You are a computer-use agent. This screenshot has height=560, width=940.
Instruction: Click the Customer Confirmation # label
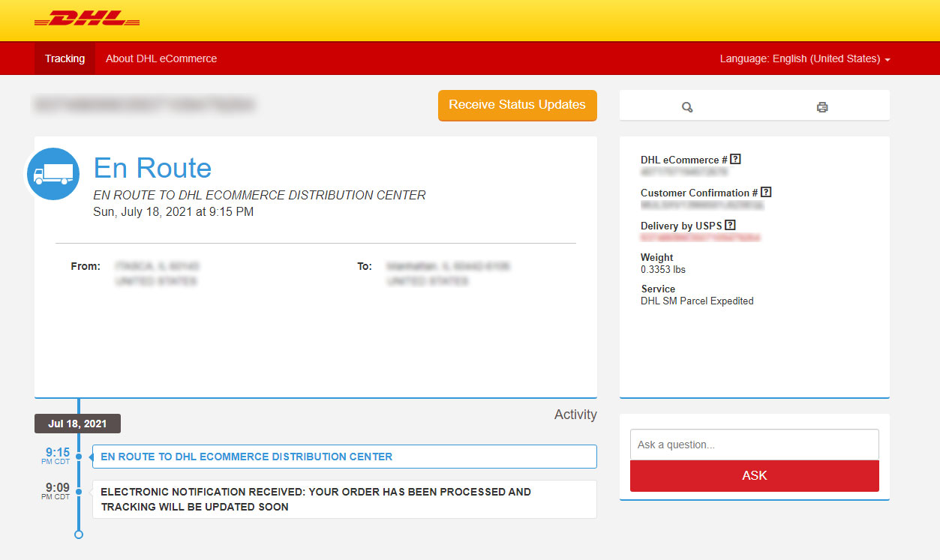tap(699, 193)
